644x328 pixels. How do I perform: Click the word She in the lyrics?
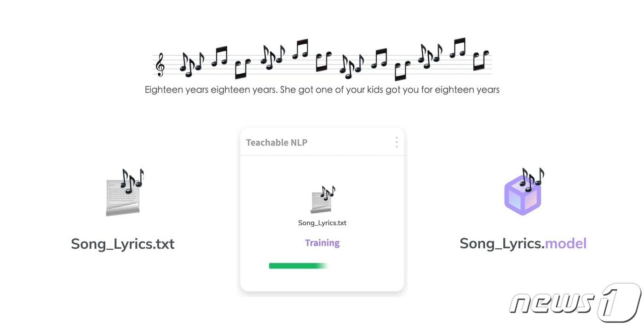[288, 90]
